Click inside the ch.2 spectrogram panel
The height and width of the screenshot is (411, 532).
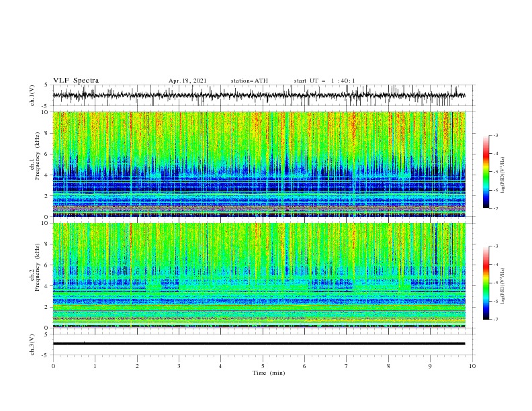pos(259,275)
